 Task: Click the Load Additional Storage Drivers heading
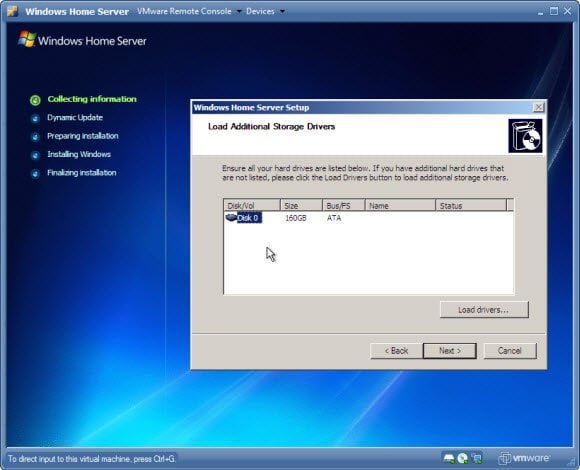(x=272, y=126)
